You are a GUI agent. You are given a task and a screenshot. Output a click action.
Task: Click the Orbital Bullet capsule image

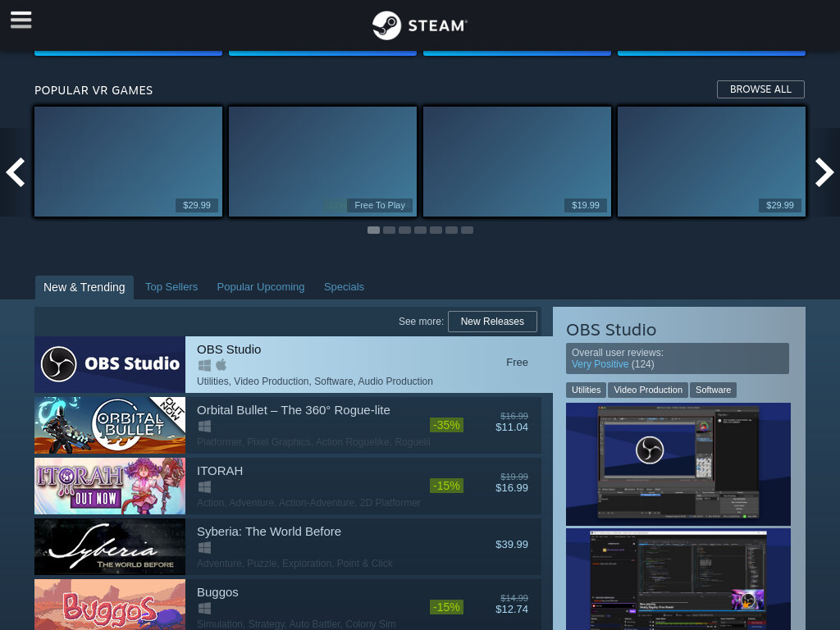[110, 426]
